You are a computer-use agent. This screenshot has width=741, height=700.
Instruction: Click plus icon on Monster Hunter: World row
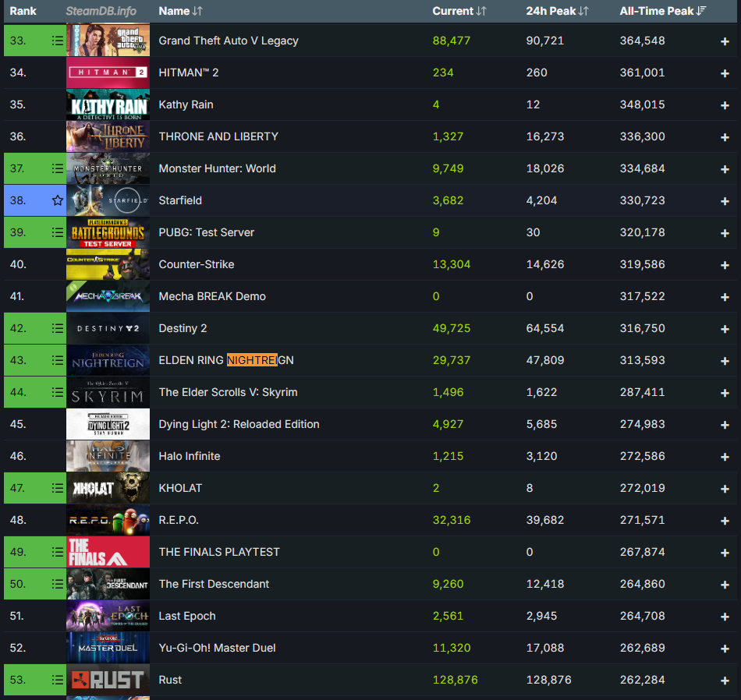tap(725, 169)
